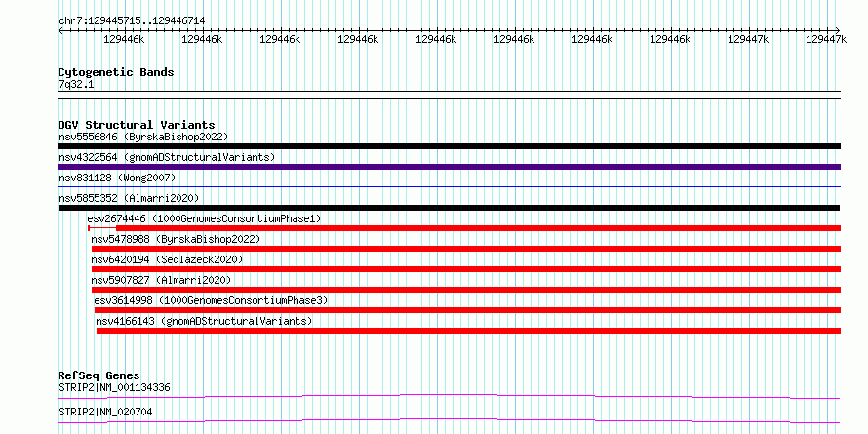
Task: Click variant label nsv4322564 (gnomADStructuralVariants)
Action: pos(167,157)
